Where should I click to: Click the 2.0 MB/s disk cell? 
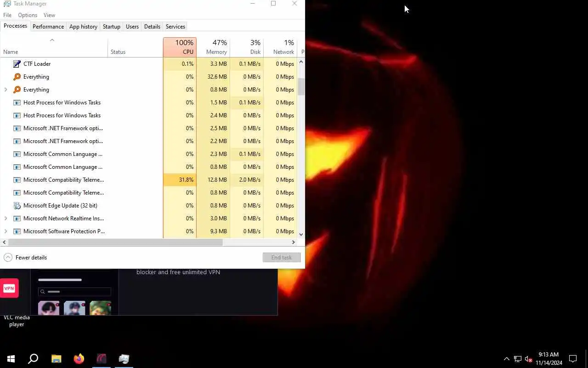(x=247, y=180)
